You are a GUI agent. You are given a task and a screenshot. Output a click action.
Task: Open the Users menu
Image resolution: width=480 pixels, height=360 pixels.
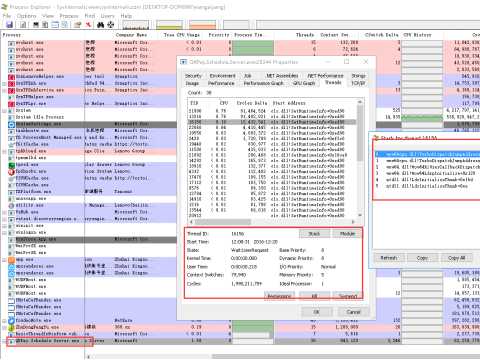(x=107, y=16)
